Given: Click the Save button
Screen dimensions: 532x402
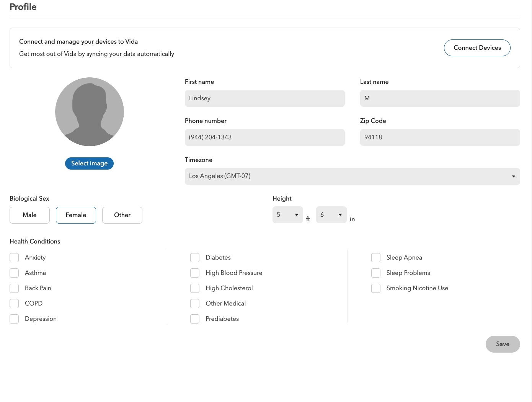Looking at the screenshot, I should click(x=503, y=344).
